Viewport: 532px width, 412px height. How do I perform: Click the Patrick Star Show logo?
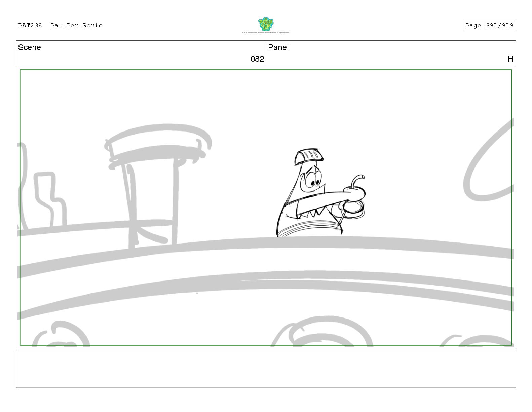266,24
